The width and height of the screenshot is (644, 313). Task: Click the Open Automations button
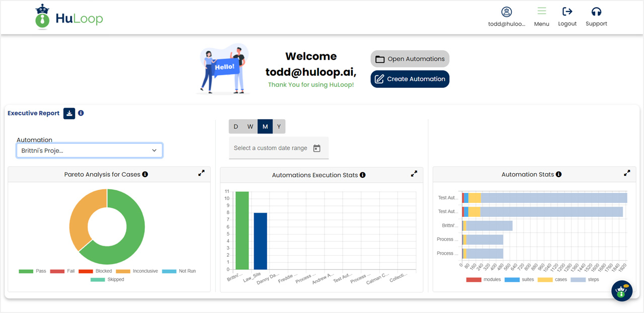(x=410, y=59)
